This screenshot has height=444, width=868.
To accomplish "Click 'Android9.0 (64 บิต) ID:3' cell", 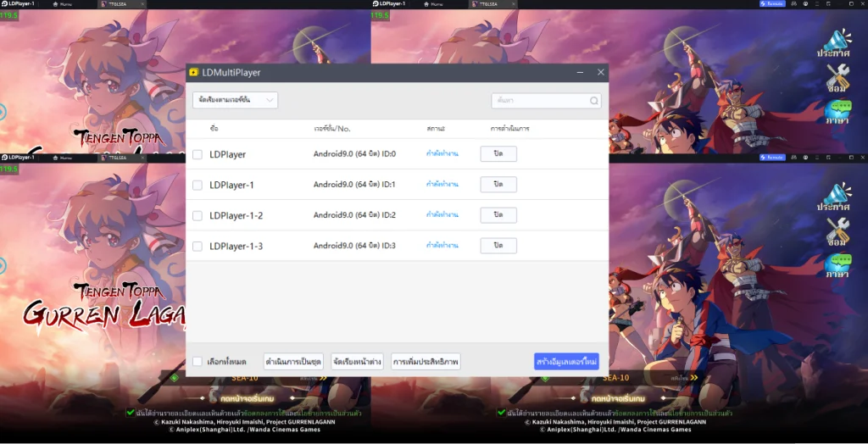I will coord(355,245).
